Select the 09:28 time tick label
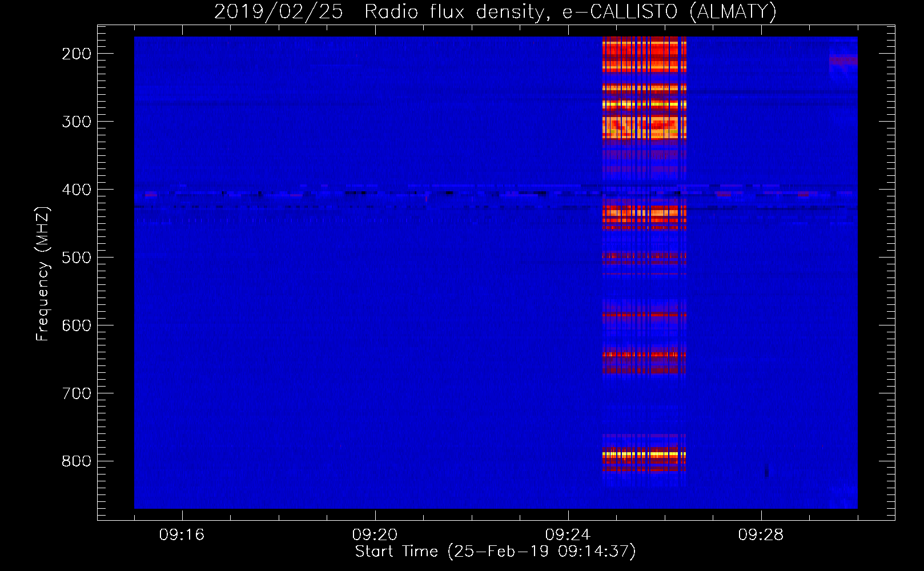Screen dimensions: 924x571 point(761,535)
